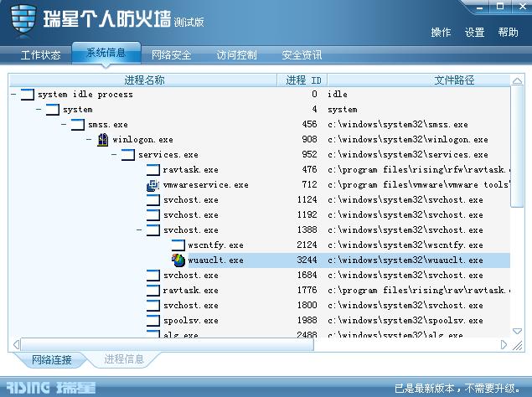
Task: Click the horizontal scrollbar right arrow
Action: point(504,345)
